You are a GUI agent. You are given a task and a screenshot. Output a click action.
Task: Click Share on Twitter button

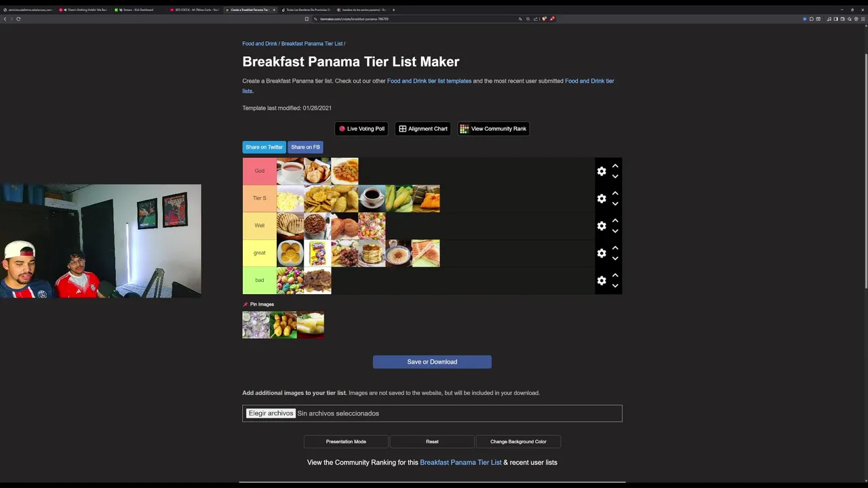pos(264,147)
